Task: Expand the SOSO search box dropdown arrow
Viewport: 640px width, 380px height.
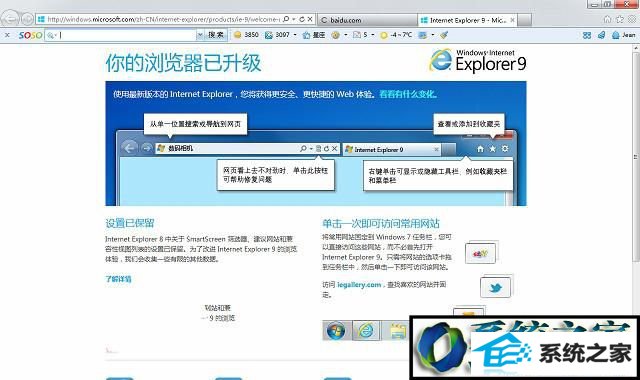Action: pos(200,35)
